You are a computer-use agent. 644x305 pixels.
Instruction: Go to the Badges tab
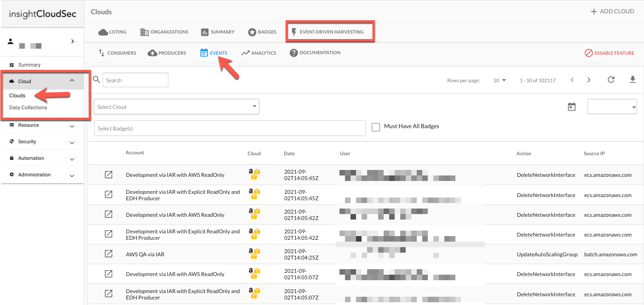click(x=262, y=32)
